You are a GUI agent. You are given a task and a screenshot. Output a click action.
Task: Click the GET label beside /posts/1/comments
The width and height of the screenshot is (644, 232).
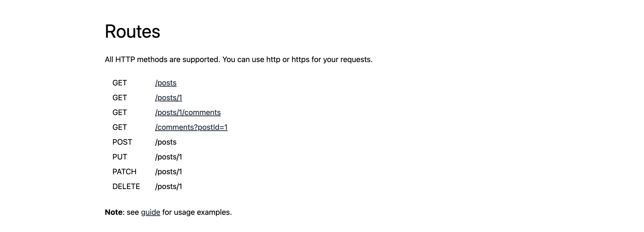120,112
